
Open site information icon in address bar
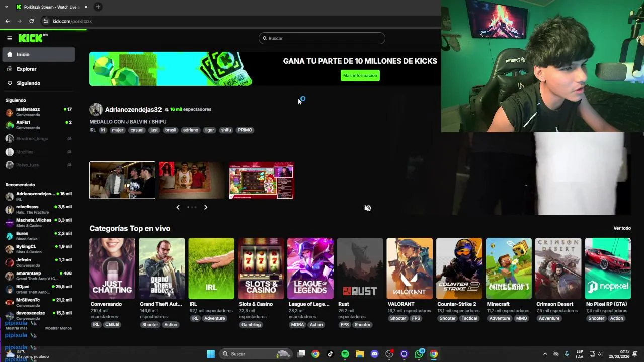tap(46, 21)
